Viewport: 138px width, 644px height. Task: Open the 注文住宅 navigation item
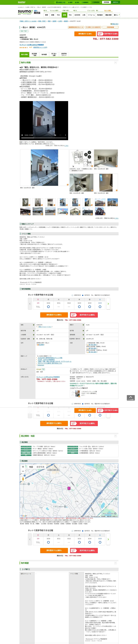click(x=77, y=15)
